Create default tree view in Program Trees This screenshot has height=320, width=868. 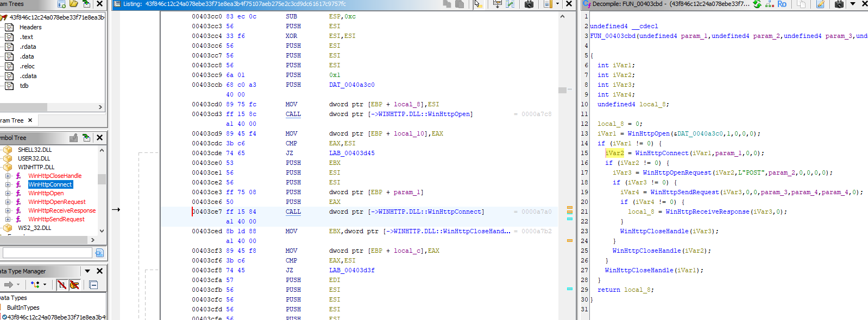(x=61, y=4)
